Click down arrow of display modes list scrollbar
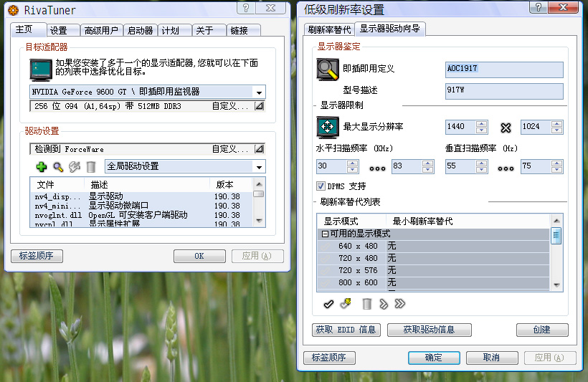The height and width of the screenshot is (382, 588). [x=556, y=285]
